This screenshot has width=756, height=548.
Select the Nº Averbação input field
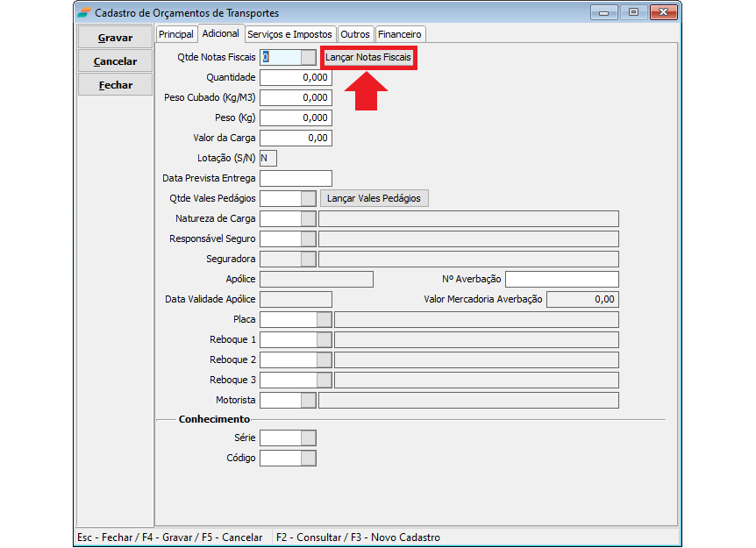561,279
